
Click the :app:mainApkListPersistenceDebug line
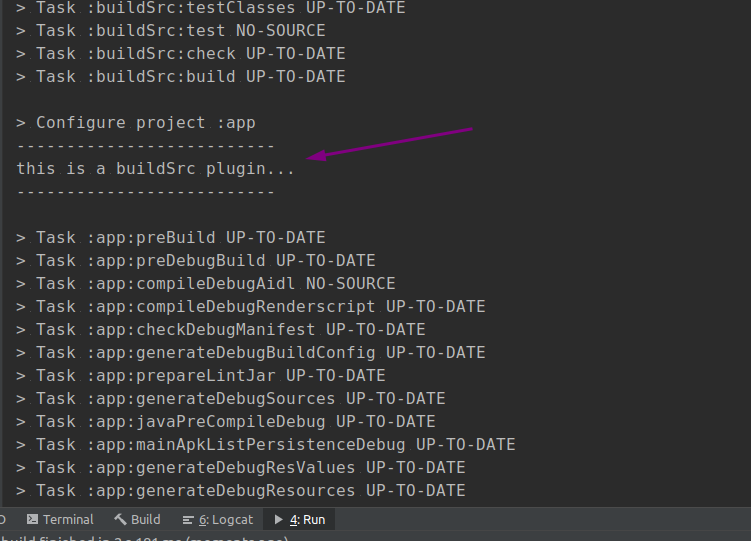coord(265,444)
